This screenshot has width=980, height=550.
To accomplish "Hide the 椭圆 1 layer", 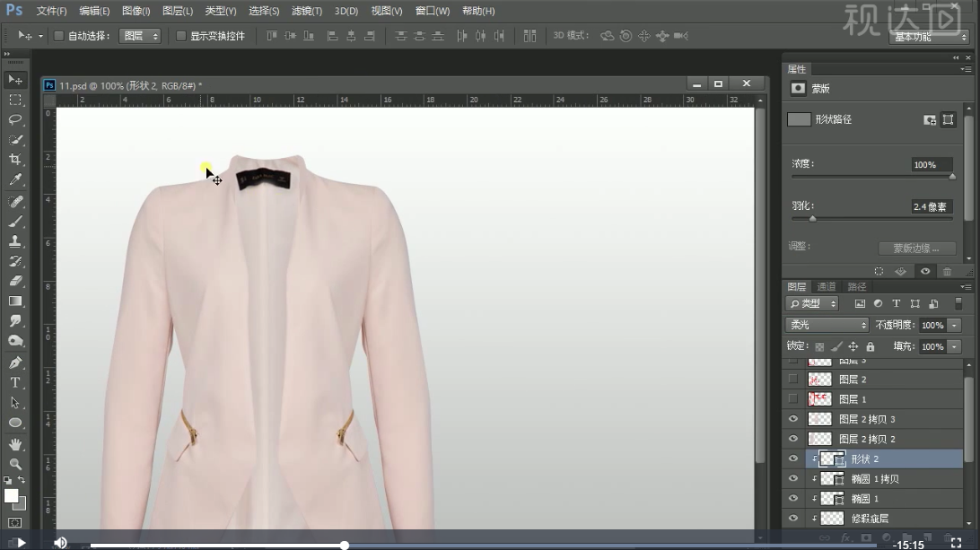I will 793,499.
